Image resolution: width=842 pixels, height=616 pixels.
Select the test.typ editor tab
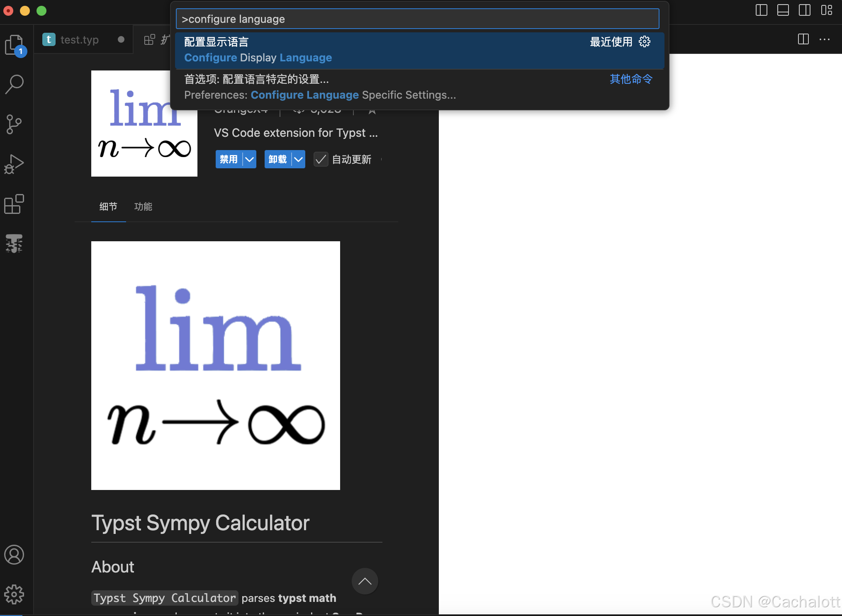[x=79, y=40]
